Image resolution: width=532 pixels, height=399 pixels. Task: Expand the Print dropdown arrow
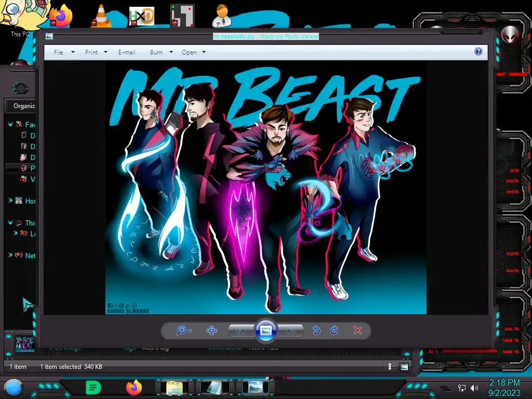[x=105, y=52]
